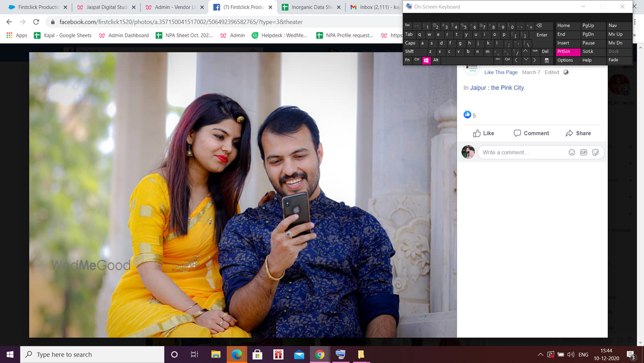Show hidden system tray icons
644x363 pixels.
pyautogui.click(x=540, y=355)
